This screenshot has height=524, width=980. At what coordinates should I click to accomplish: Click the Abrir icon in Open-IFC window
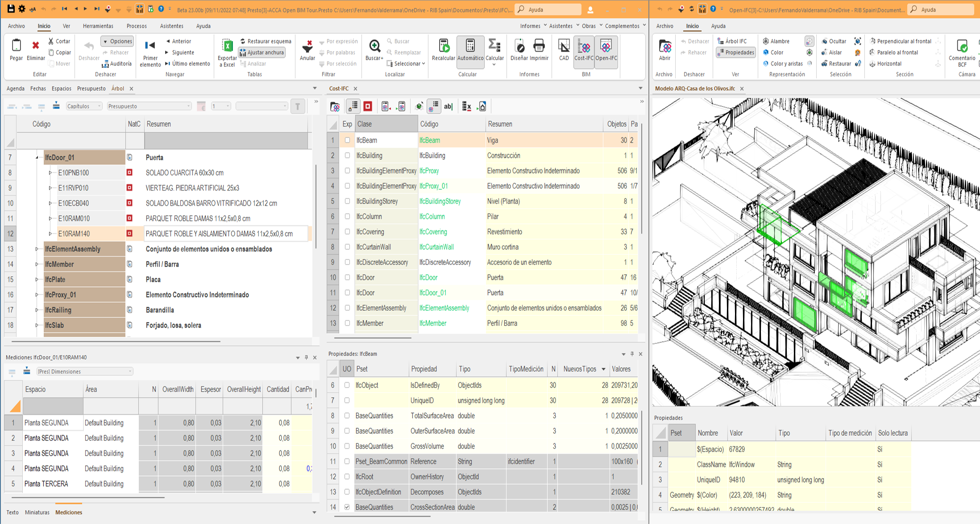point(664,46)
